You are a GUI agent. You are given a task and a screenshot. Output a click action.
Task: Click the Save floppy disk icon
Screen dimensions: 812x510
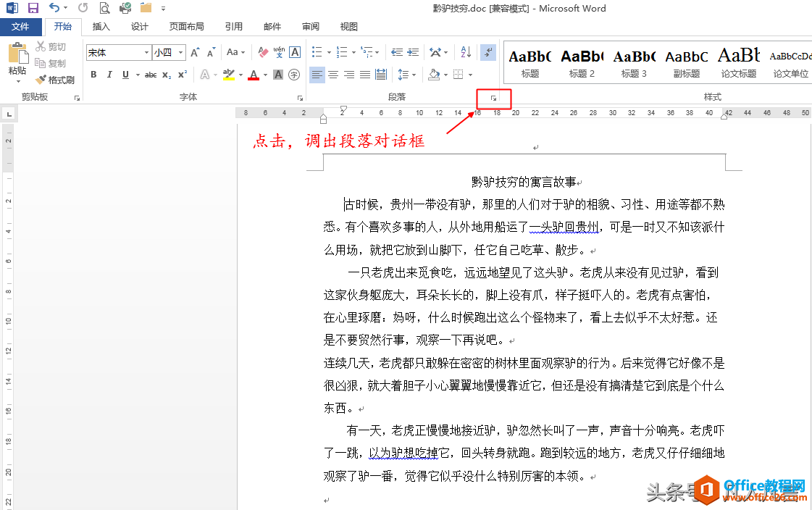click(33, 8)
